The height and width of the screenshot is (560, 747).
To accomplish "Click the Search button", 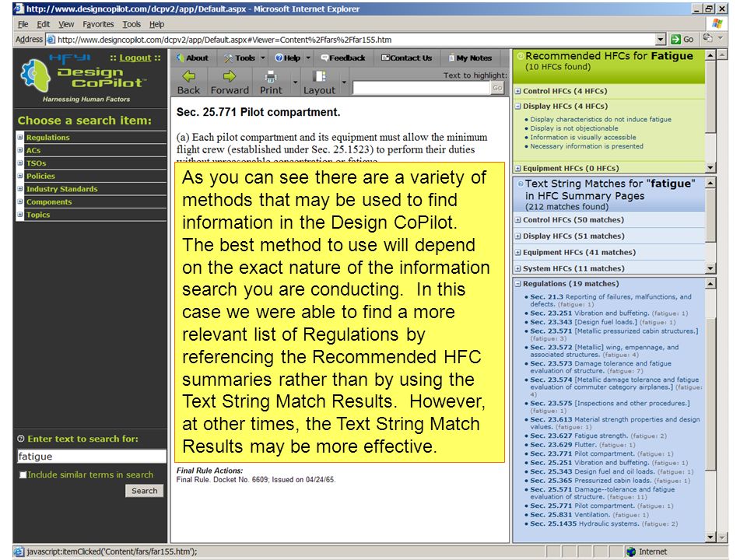I will click(x=145, y=491).
